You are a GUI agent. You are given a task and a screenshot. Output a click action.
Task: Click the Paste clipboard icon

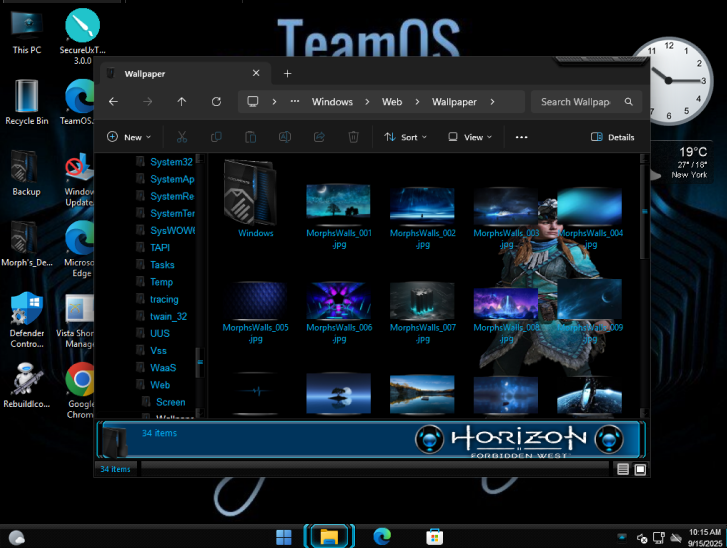[250, 137]
